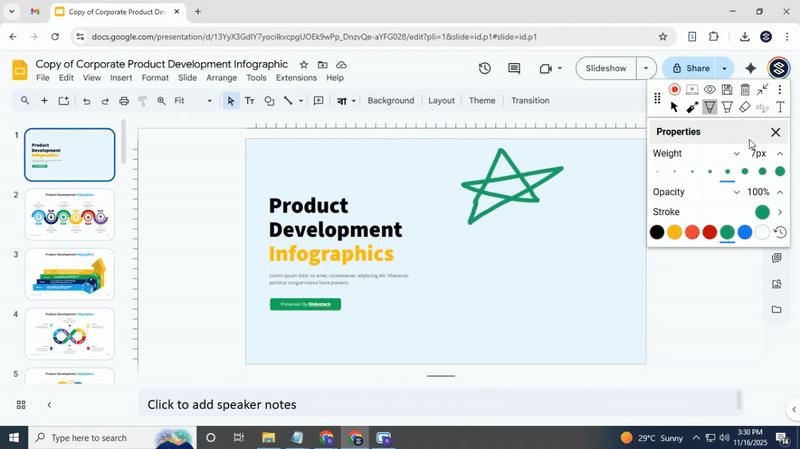The image size is (800, 449).
Task: Click the save floppy disk icon
Action: click(x=727, y=90)
